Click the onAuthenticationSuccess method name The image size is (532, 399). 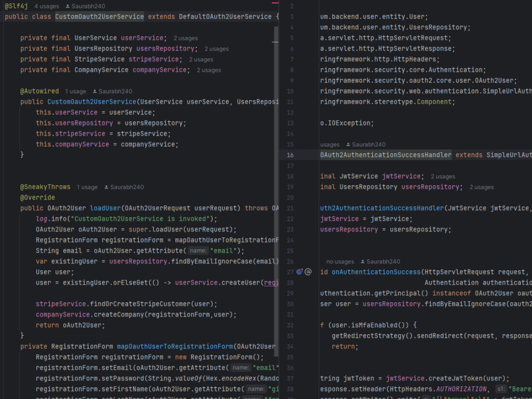coord(376,272)
